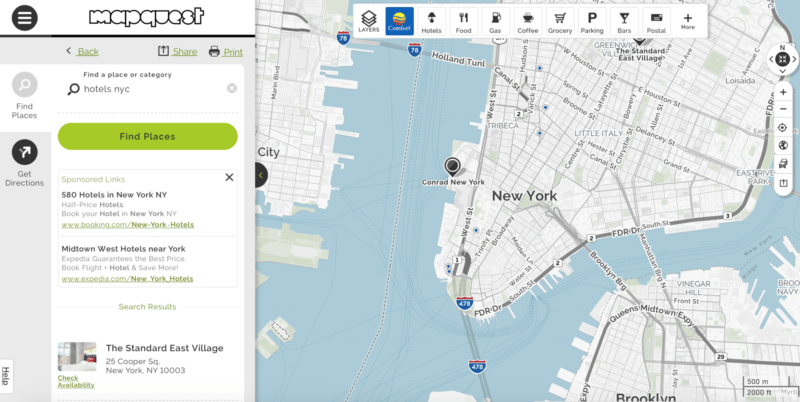The image size is (800, 402).
Task: Select the Comfort sponsored layer icon
Action: (x=399, y=21)
